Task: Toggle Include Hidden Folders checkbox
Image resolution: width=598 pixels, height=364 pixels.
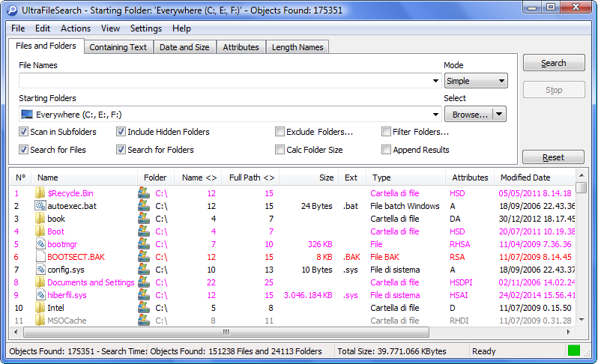Action: tap(121, 132)
